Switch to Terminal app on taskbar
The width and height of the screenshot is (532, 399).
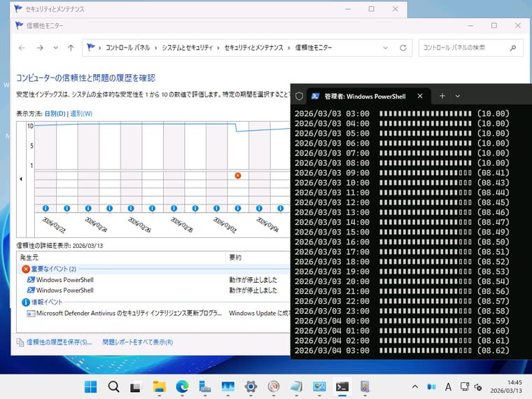342,387
